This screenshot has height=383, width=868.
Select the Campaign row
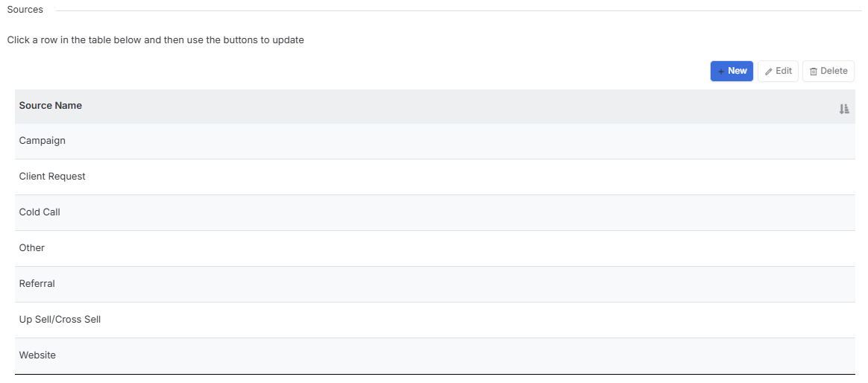pos(435,141)
